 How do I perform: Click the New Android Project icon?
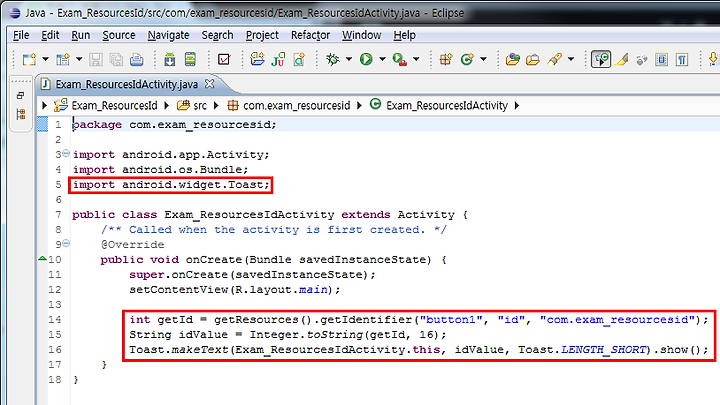pyautogui.click(x=257, y=59)
